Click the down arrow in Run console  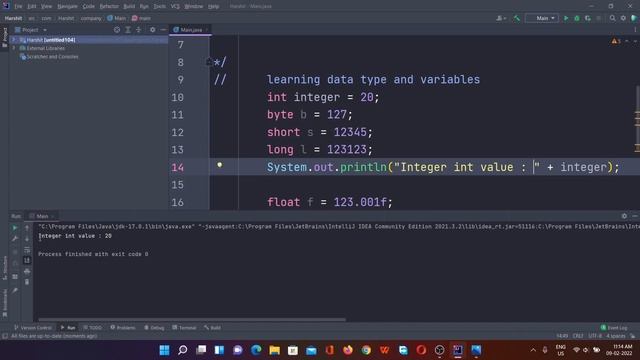pyautogui.click(x=27, y=239)
